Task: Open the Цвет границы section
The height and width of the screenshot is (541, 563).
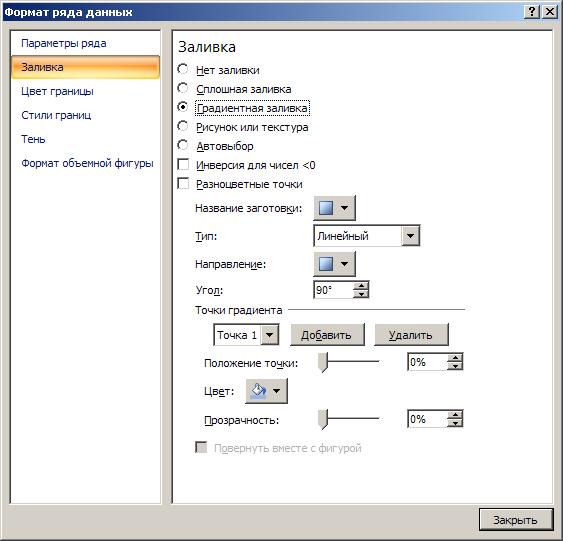Action: (57, 91)
